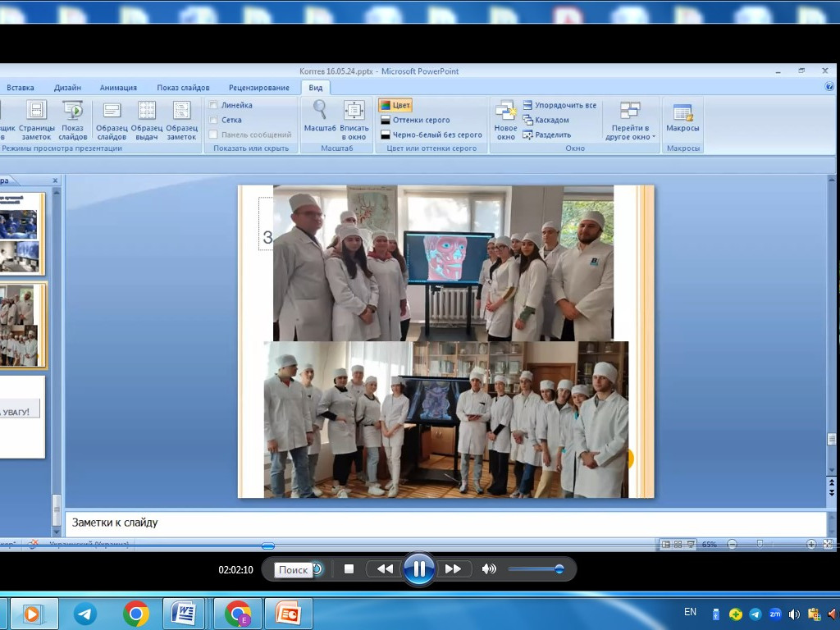Select the surgery photos slide thumbnail
This screenshot has width=840, height=630.
click(x=22, y=234)
